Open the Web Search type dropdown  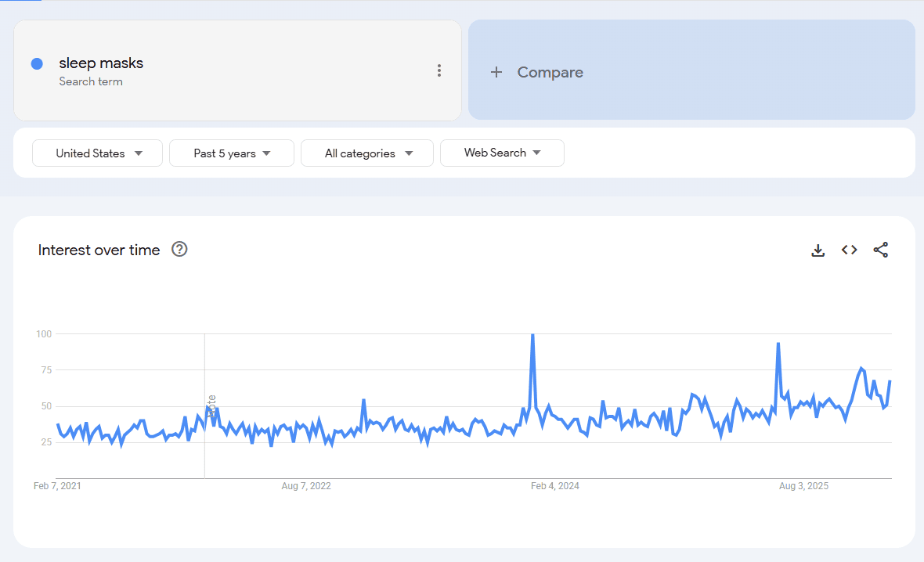(501, 153)
